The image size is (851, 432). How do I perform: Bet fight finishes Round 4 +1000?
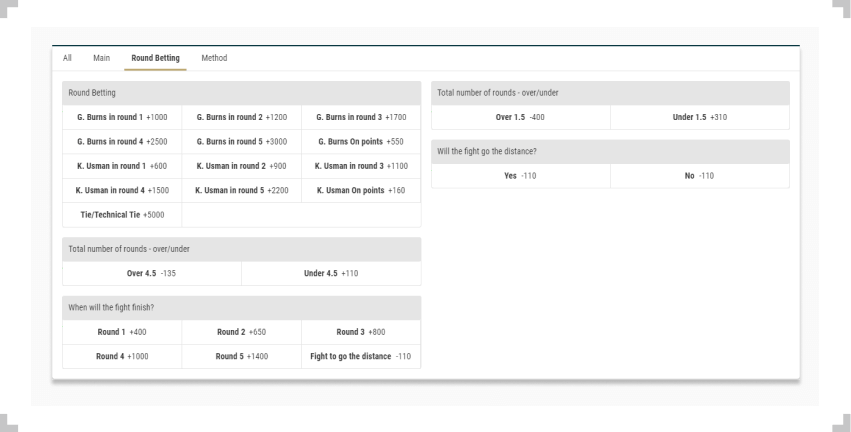click(122, 357)
